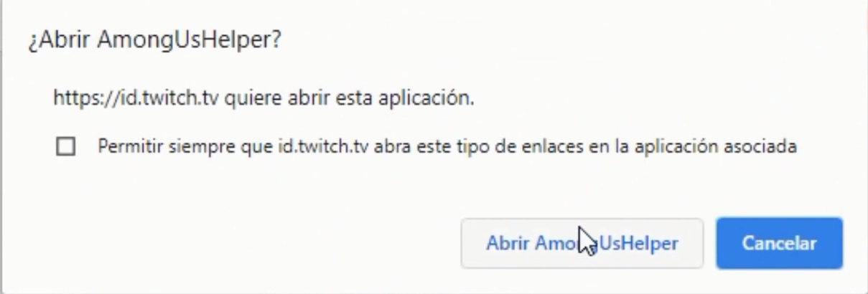868x294 pixels.
Task: Click the blue Cancelar button
Action: [779, 243]
